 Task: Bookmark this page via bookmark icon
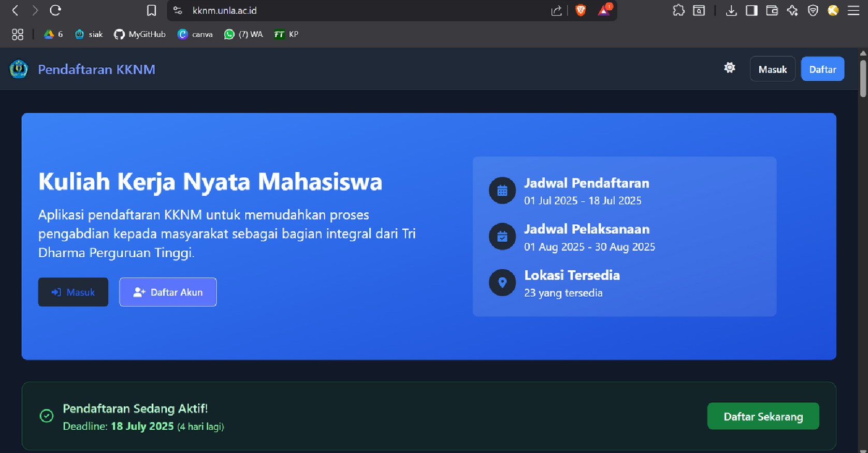(151, 10)
